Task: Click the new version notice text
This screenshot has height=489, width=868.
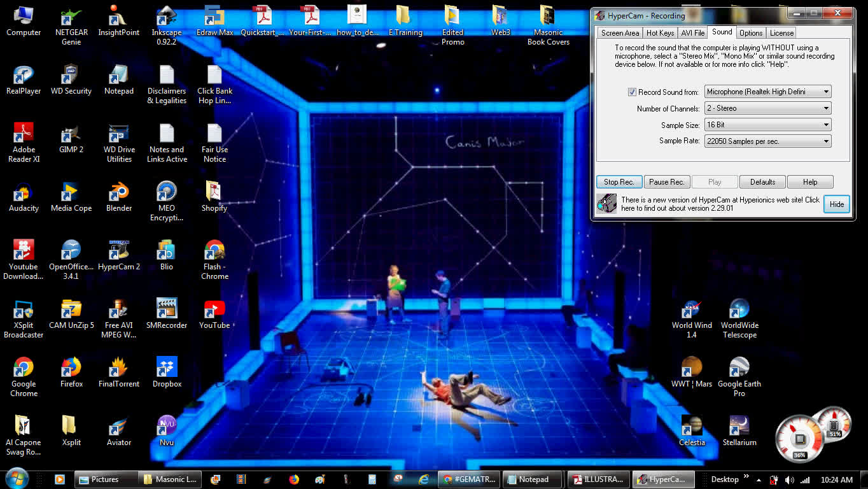Action: click(720, 204)
